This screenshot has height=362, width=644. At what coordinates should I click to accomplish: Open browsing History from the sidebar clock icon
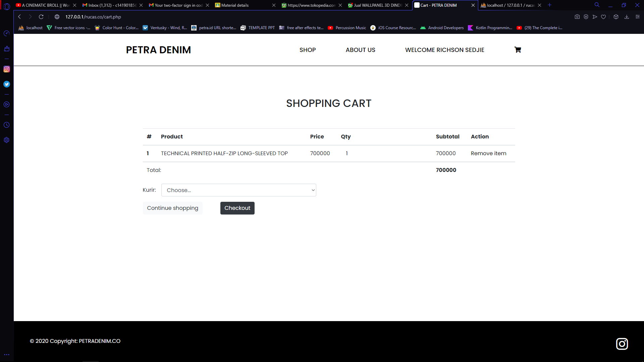pos(7,125)
